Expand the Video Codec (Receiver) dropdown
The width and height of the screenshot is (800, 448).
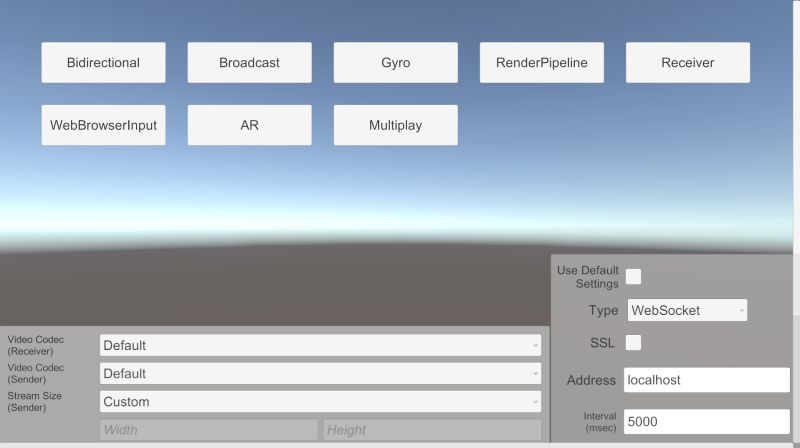point(320,345)
